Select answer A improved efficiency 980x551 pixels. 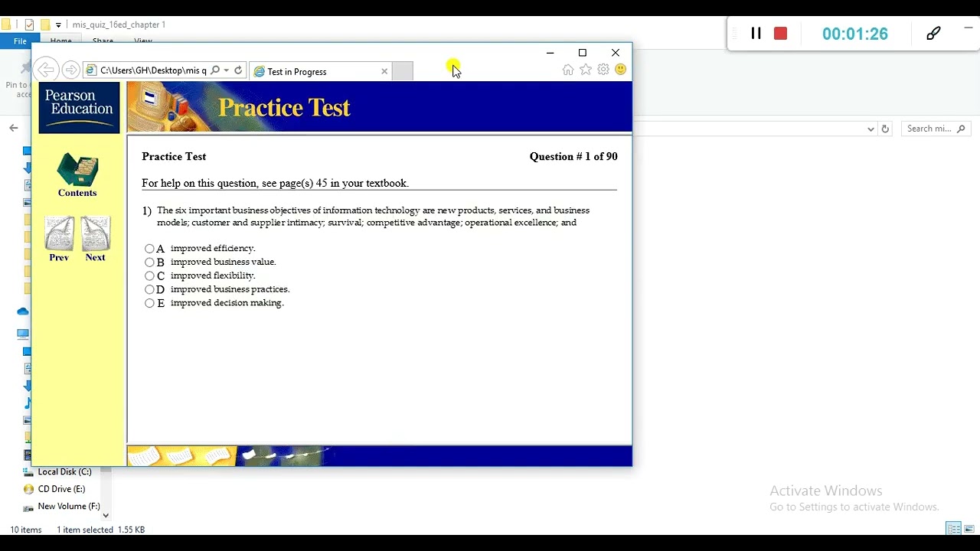(149, 249)
